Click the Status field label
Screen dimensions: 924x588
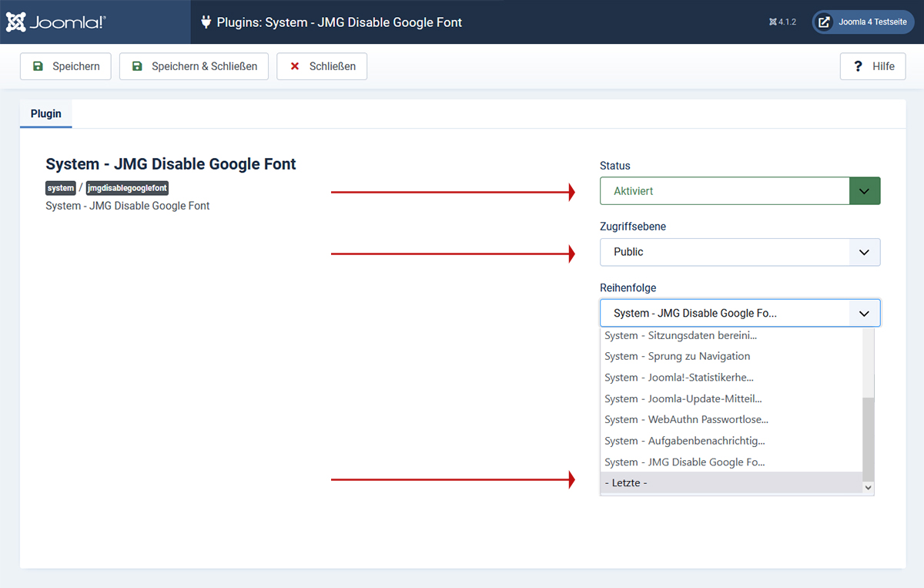click(x=615, y=166)
